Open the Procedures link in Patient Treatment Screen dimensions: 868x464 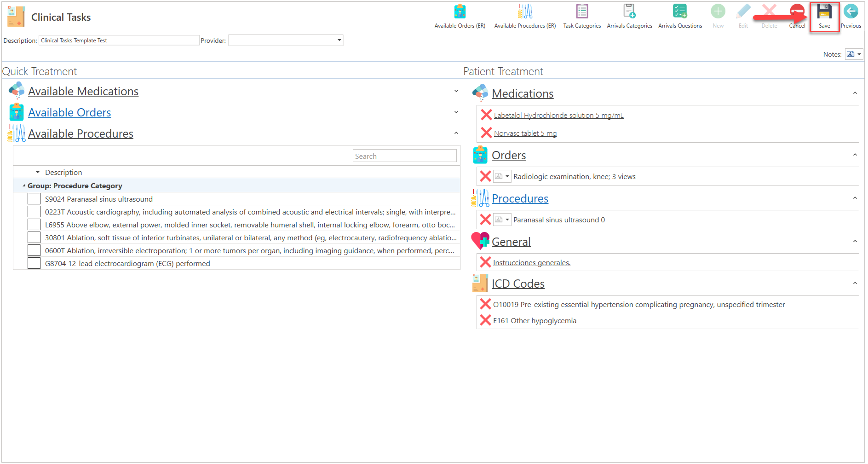520,198
